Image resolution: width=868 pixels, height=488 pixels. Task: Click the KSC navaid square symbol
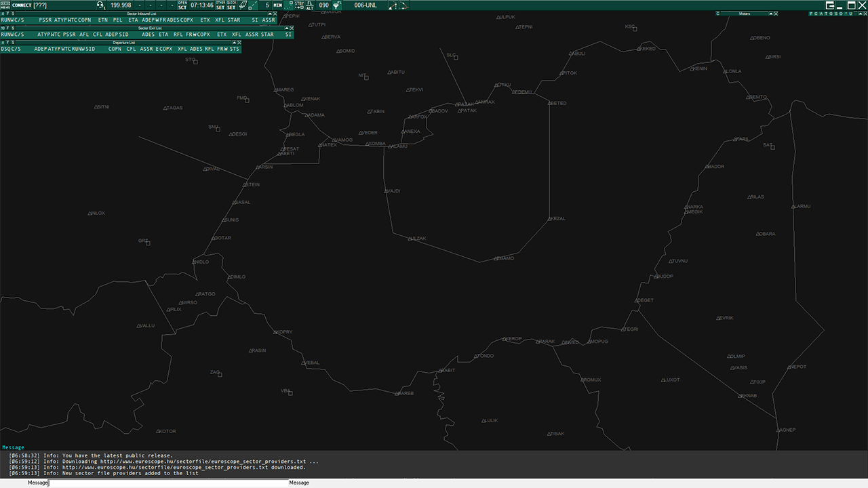[x=634, y=28]
